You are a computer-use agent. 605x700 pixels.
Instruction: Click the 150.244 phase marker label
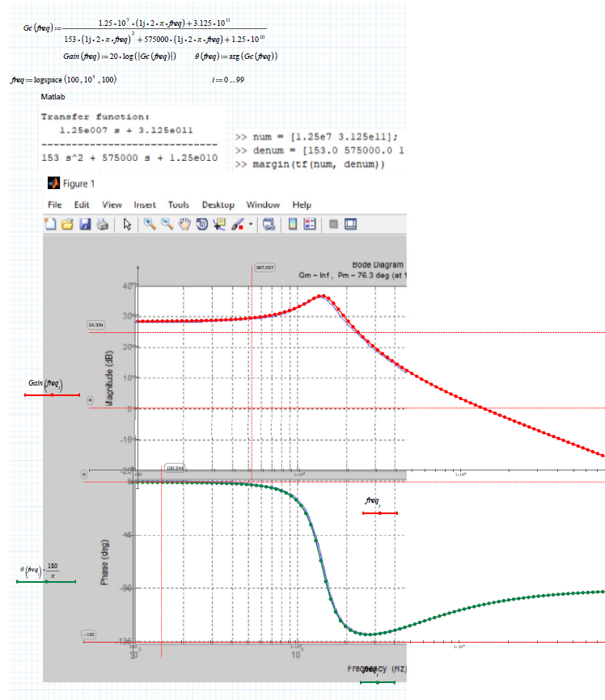[175, 468]
